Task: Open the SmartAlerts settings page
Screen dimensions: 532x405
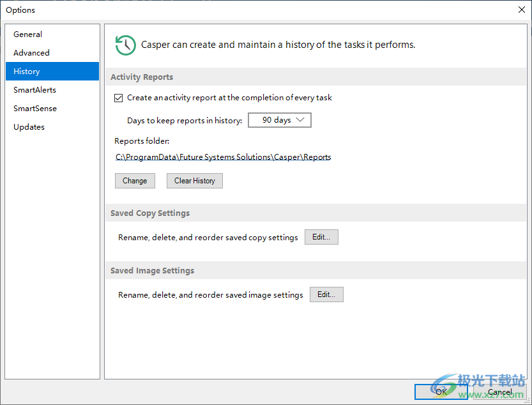Action: [x=35, y=90]
